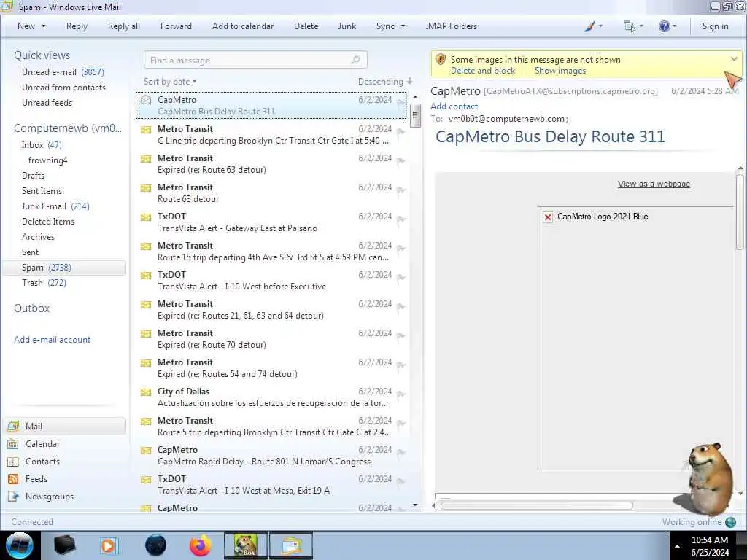Viewport: 747px width, 560px height.
Task: Click the opened envelope icon of CapMetro Bus Delay message
Action: tap(146, 100)
